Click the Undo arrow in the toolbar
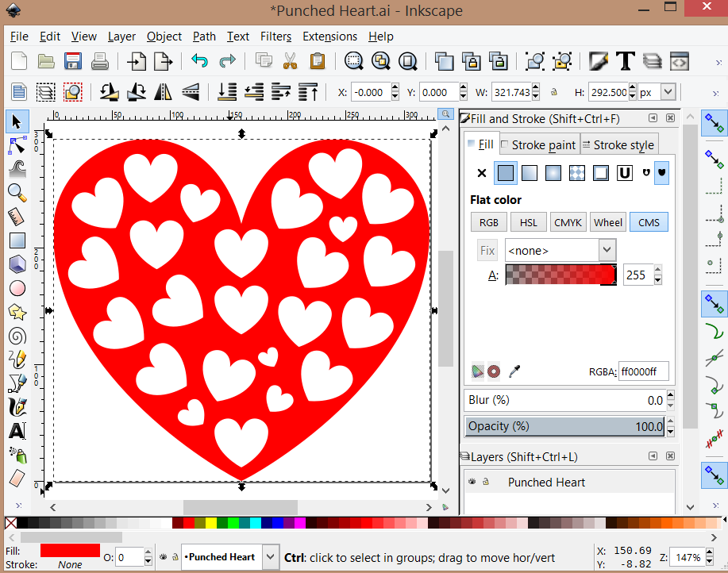Image resolution: width=728 pixels, height=573 pixels. [x=199, y=61]
